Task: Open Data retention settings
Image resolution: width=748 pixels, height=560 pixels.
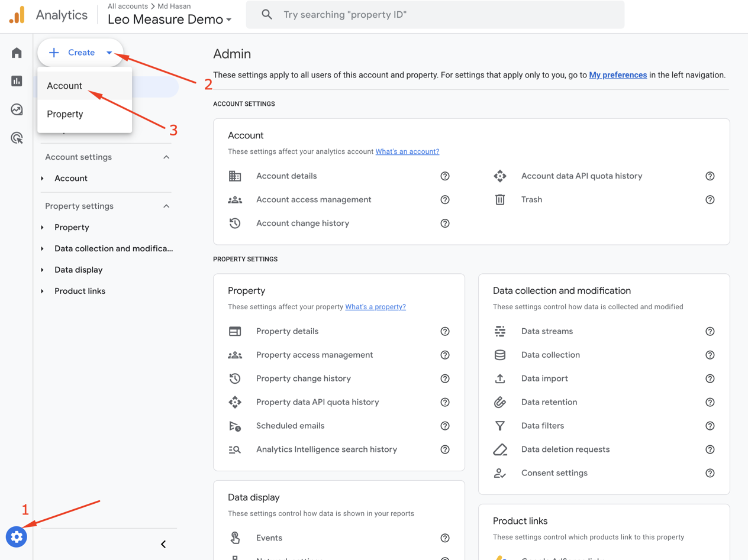Action: click(x=549, y=403)
